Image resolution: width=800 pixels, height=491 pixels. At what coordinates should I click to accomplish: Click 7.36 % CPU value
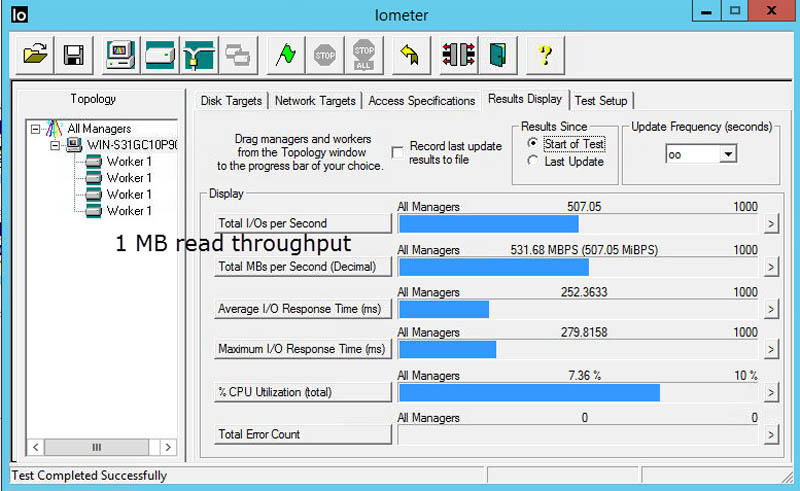coord(585,376)
